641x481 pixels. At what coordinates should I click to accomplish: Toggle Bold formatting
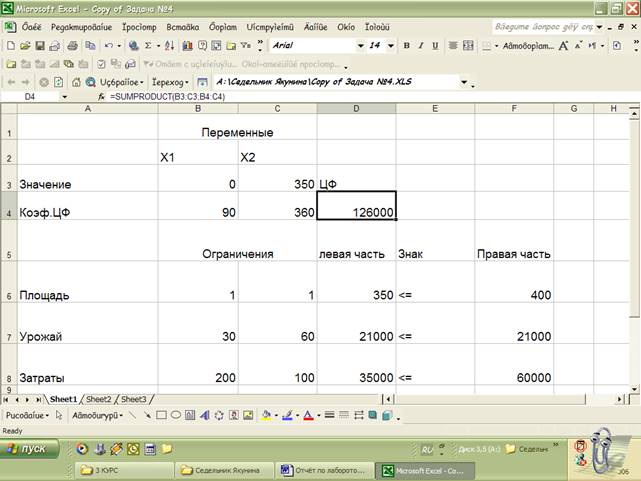(x=407, y=46)
